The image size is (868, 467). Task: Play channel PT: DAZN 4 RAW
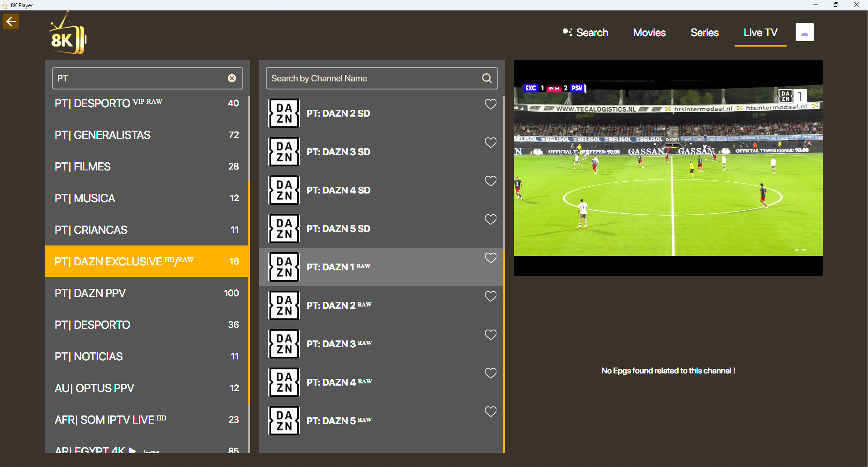point(381,382)
